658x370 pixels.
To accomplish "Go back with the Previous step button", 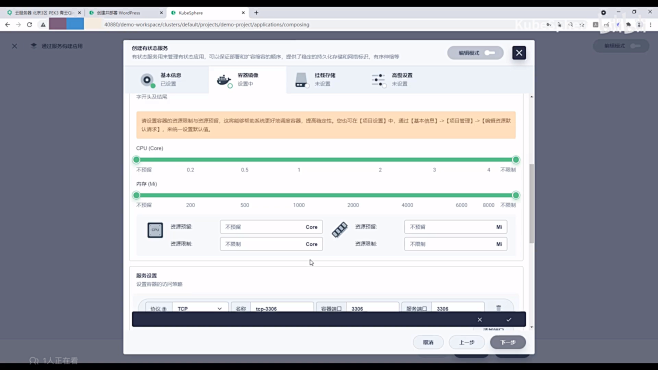I will pyautogui.click(x=467, y=342).
